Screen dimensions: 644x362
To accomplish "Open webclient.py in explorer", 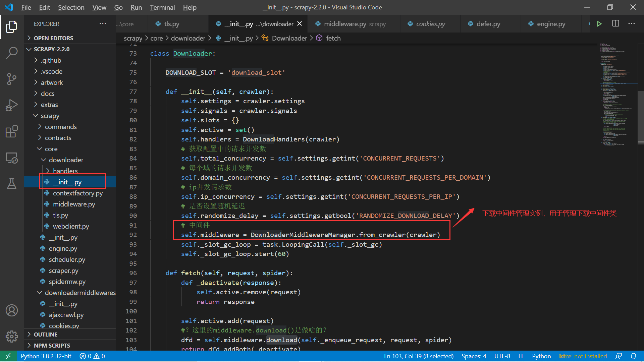I will click(x=70, y=226).
